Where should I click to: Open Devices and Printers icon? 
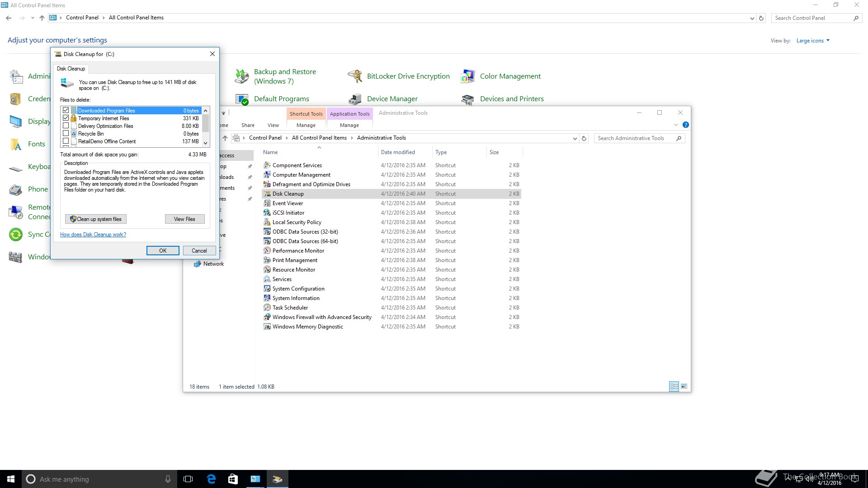pyautogui.click(x=468, y=99)
